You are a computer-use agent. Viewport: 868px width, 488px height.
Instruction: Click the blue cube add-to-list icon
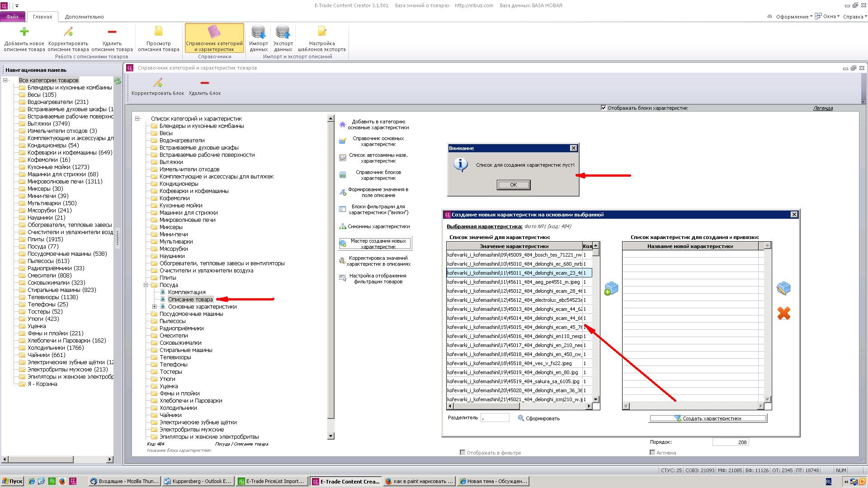click(611, 288)
